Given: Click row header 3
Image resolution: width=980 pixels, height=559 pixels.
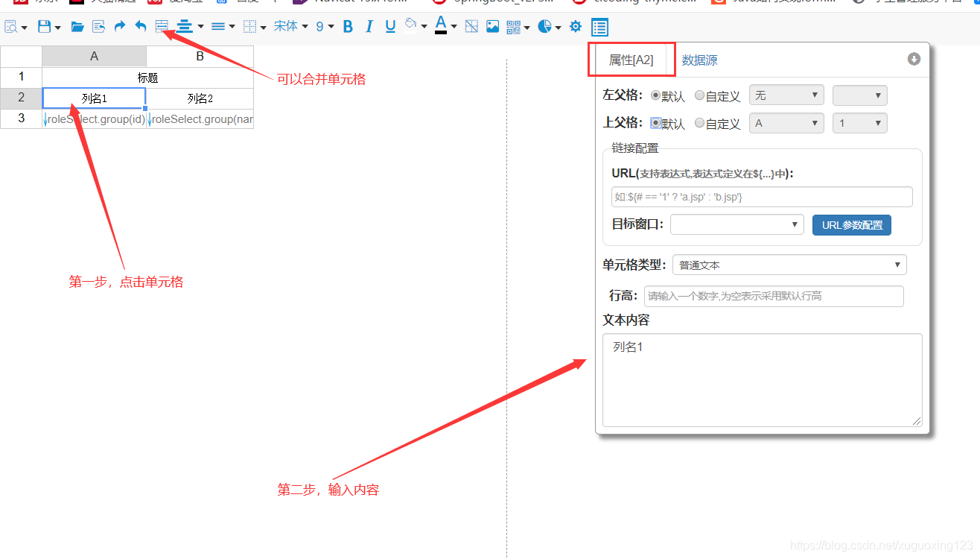Looking at the screenshot, I should (x=21, y=119).
